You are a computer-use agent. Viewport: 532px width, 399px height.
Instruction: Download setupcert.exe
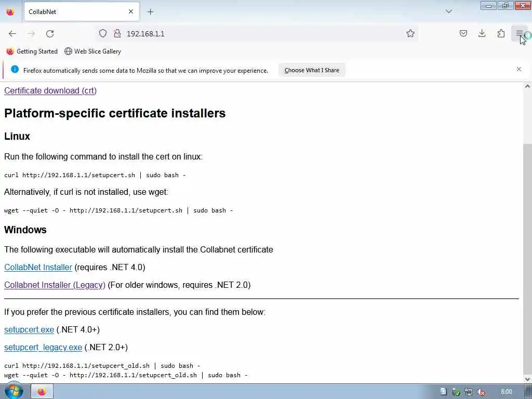point(29,330)
